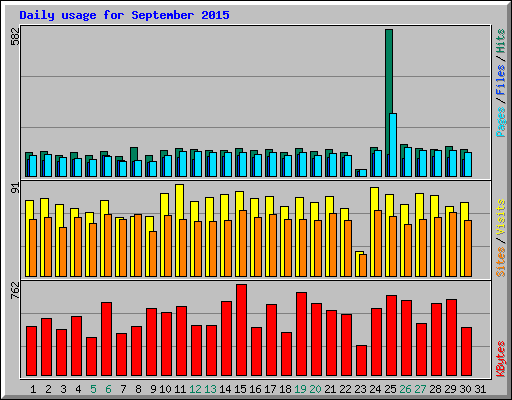Click the '91' visits axis value
The width and height of the screenshot is (512, 400).
click(16, 188)
